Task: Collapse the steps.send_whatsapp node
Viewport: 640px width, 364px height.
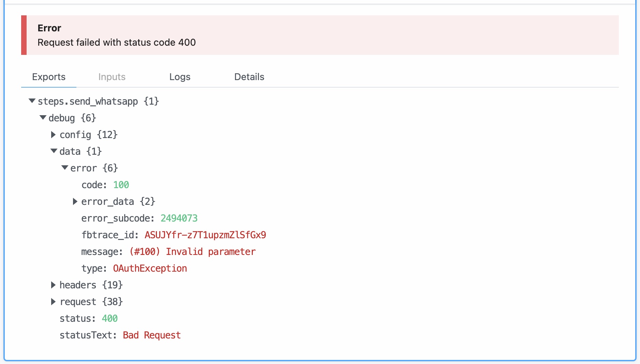Action: pyautogui.click(x=32, y=101)
